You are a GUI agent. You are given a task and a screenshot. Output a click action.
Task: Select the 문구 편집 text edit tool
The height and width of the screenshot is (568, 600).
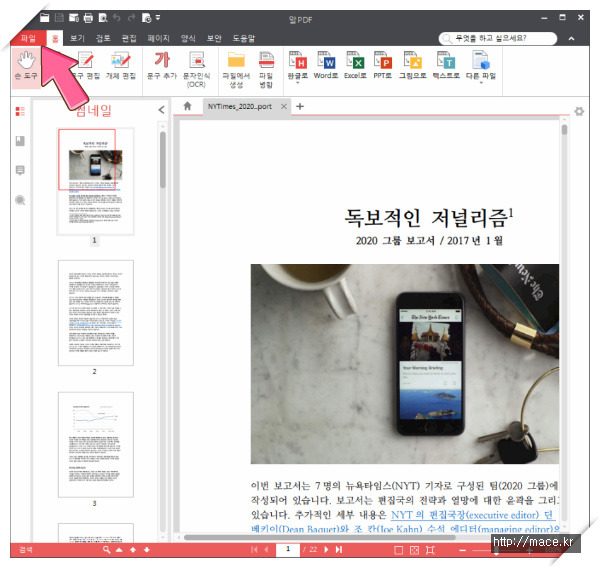(x=85, y=66)
